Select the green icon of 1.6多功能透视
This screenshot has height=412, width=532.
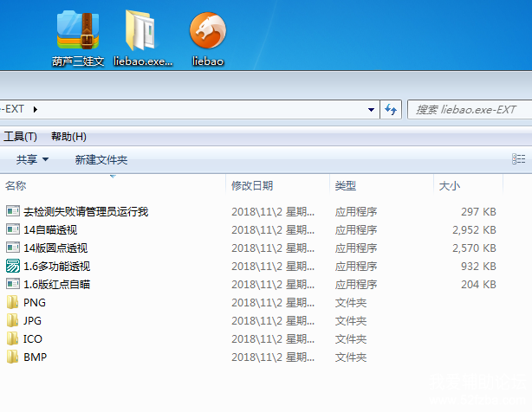(13, 266)
